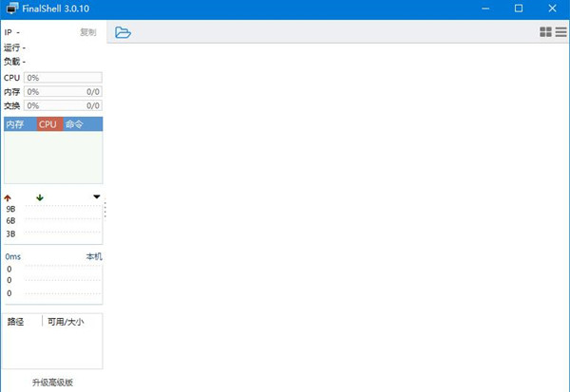Sort process list by CPU column

(48, 124)
